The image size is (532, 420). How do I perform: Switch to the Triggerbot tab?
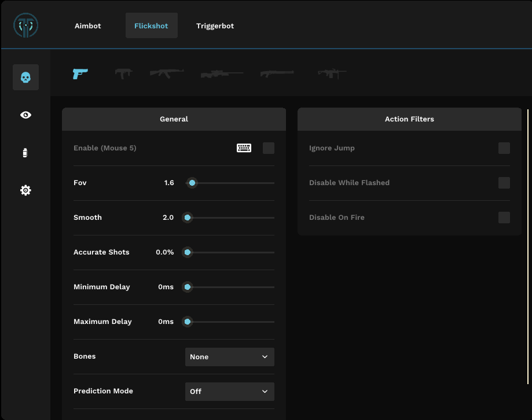pos(215,26)
